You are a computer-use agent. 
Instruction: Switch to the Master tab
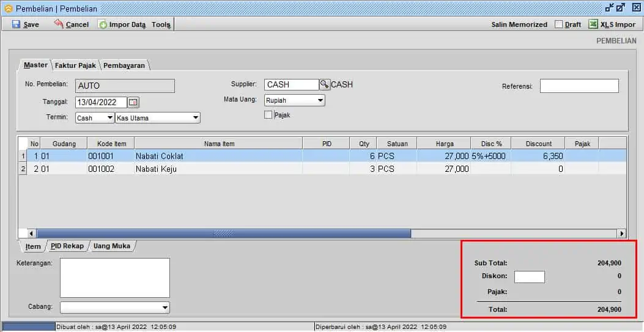pos(35,65)
